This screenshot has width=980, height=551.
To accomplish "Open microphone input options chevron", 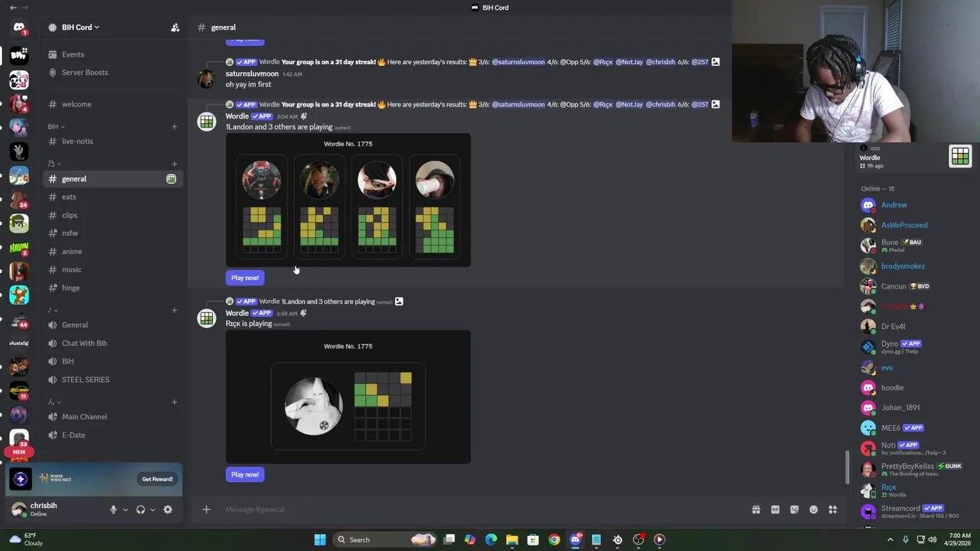I will [x=126, y=510].
